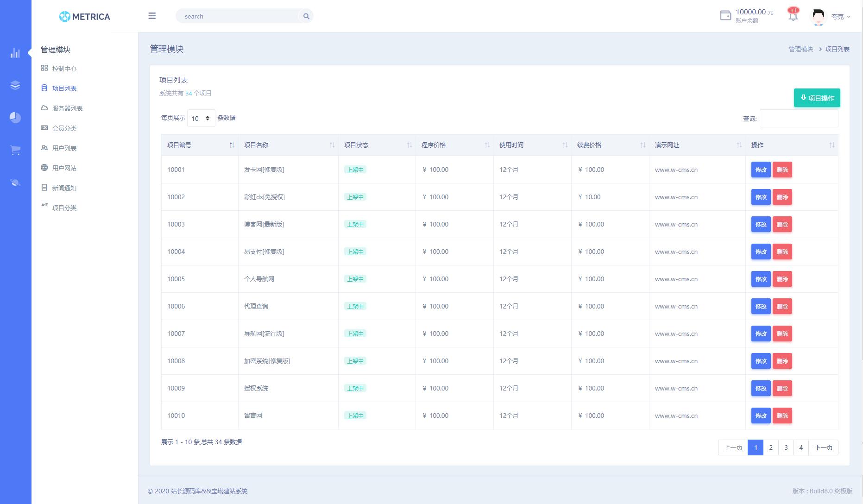Go to page 4
The image size is (863, 504).
[801, 447]
